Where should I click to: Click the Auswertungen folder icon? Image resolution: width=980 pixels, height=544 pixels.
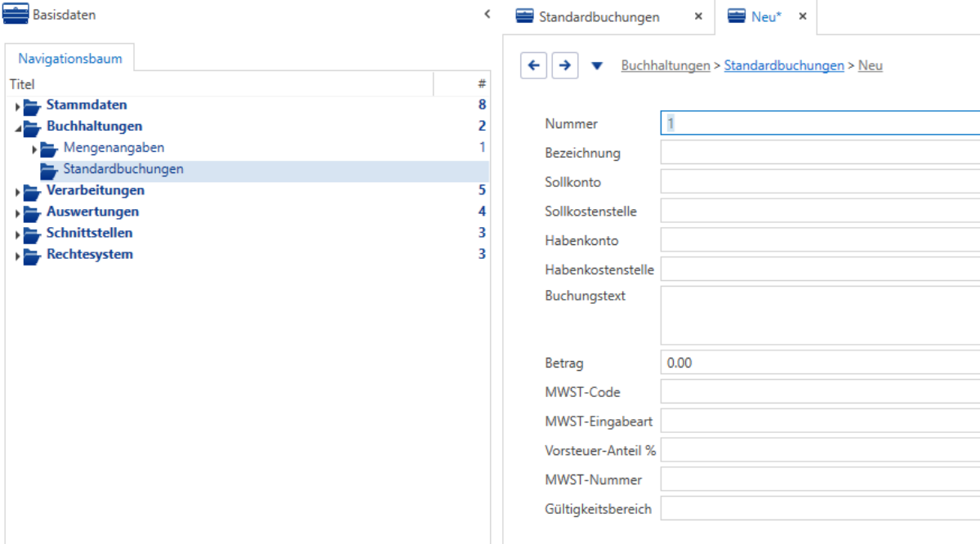pyautogui.click(x=33, y=212)
